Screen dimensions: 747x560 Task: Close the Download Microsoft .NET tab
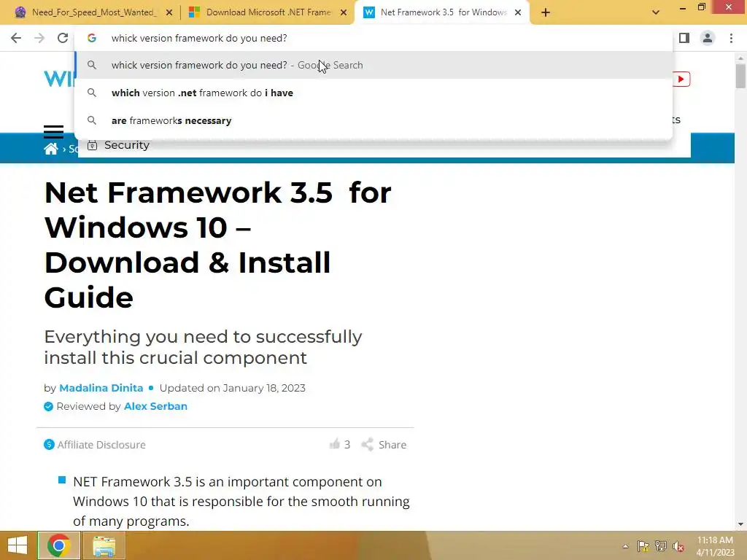pos(344,13)
